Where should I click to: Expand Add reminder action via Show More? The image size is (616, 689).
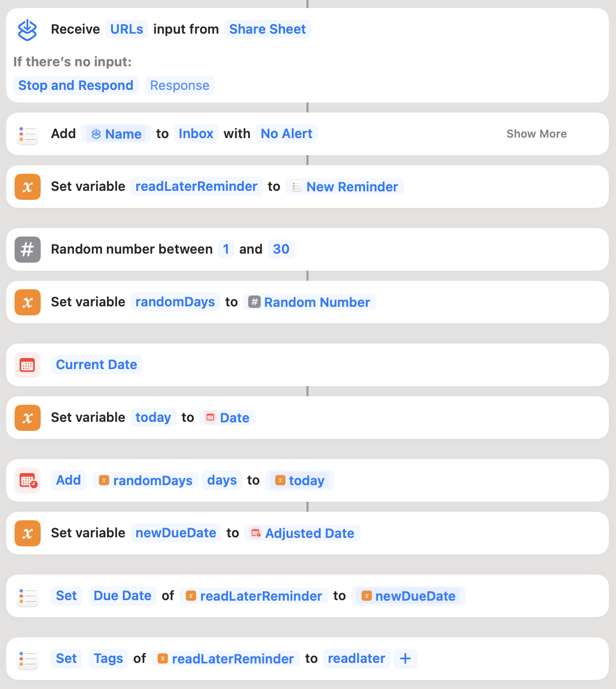[x=537, y=134]
